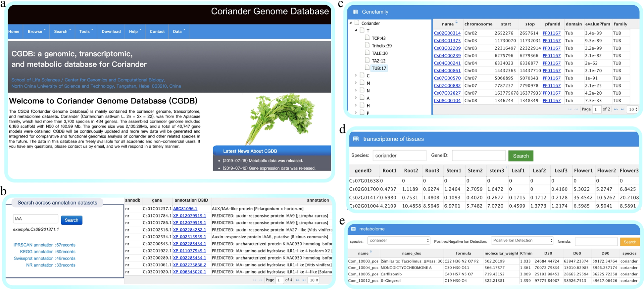Image resolution: width=644 pixels, height=289 pixels.
Task: Click the file icon beside TAZ:12
Action: click(367, 60)
